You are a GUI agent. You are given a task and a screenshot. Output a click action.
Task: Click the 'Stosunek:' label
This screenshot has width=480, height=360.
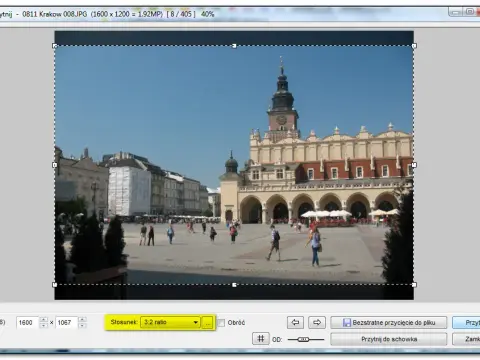pyautogui.click(x=124, y=322)
